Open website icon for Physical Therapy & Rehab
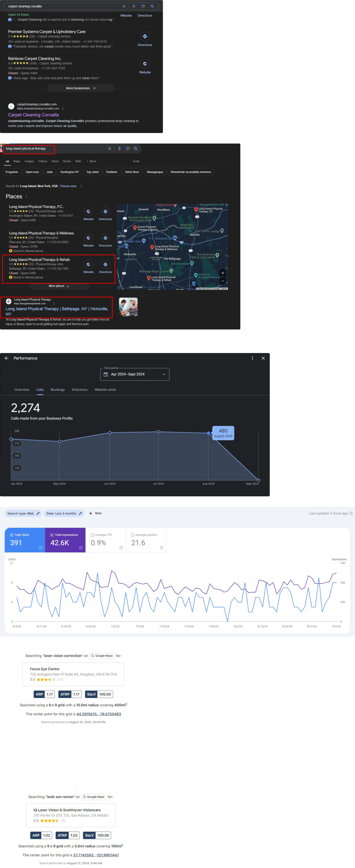 point(88,264)
